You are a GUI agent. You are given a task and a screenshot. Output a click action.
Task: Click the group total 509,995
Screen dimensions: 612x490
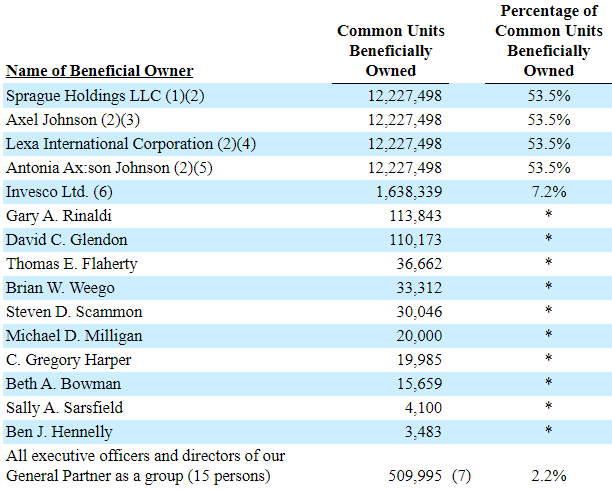click(x=415, y=476)
